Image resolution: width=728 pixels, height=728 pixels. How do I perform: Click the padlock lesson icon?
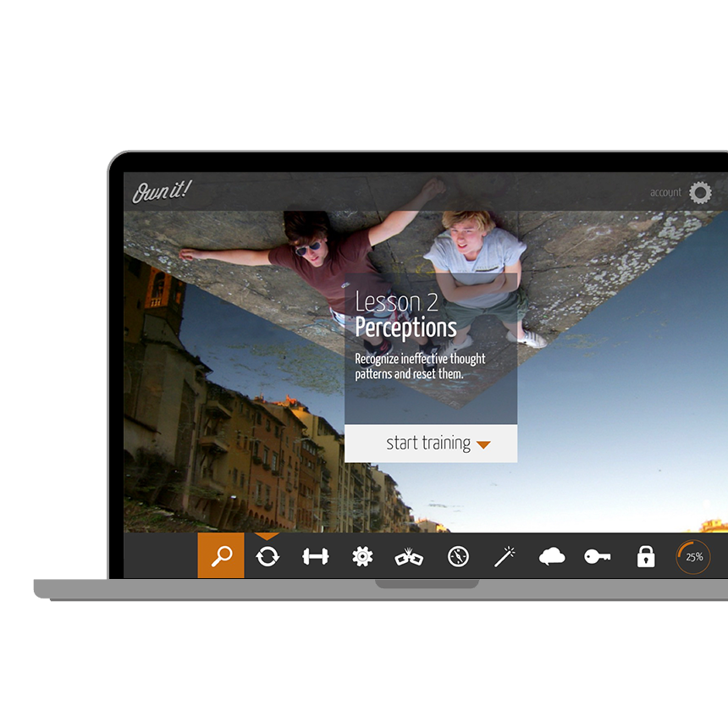645,556
